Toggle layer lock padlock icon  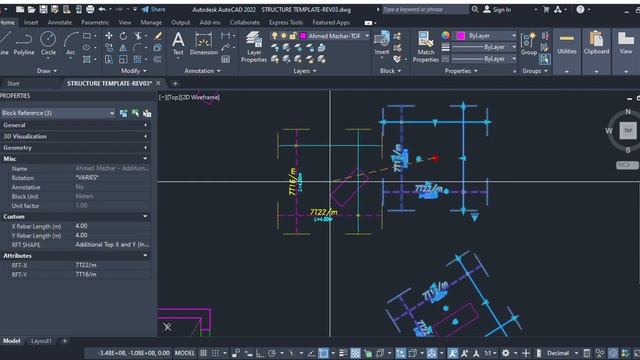point(293,36)
